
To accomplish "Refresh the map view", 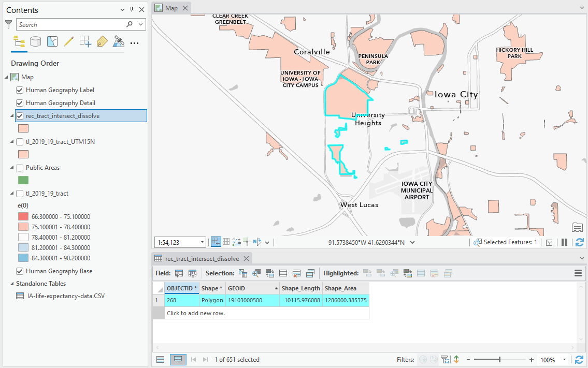I will click(579, 242).
